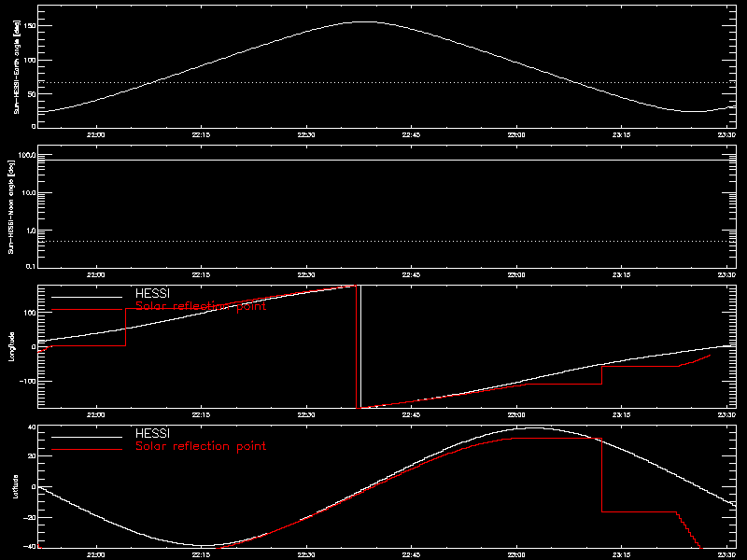Click 23:00 time label under Sun-HESSI-Earth plot

[516, 134]
